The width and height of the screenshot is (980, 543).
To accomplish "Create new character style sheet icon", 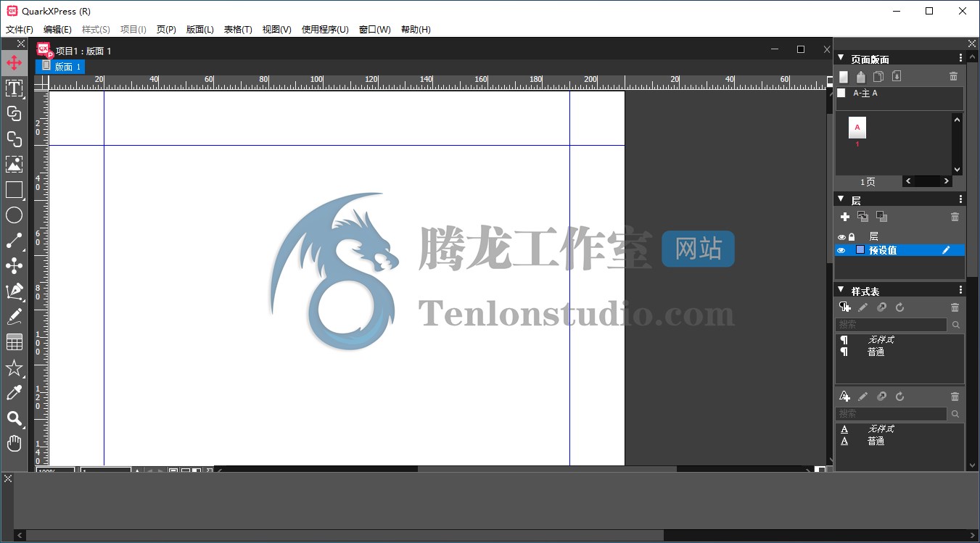I will [844, 397].
